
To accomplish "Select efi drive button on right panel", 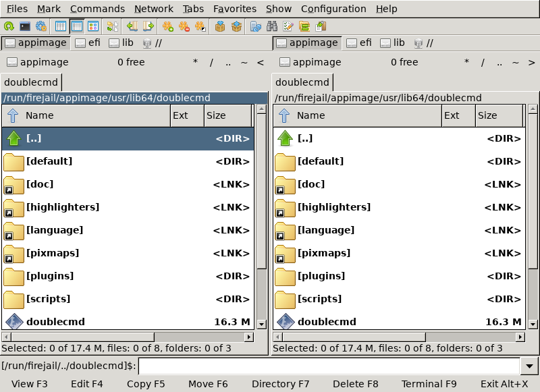I will click(x=359, y=43).
